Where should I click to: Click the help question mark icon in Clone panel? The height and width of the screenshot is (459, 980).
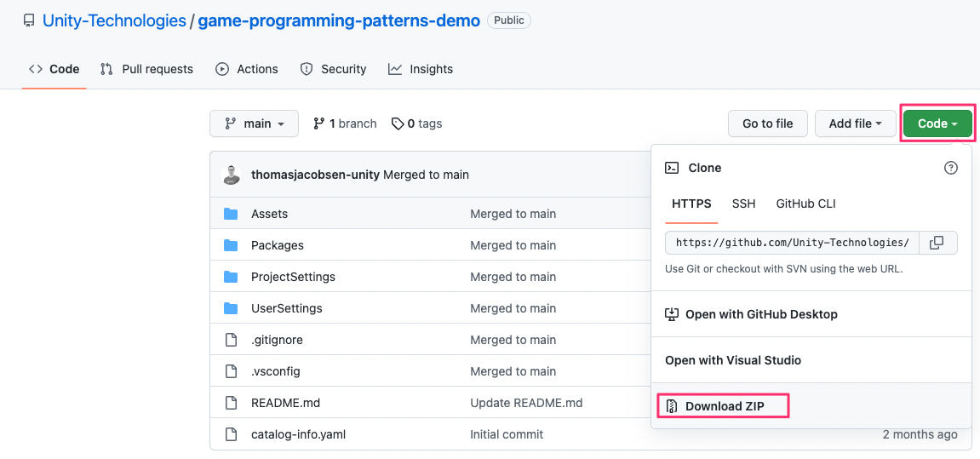pyautogui.click(x=950, y=168)
